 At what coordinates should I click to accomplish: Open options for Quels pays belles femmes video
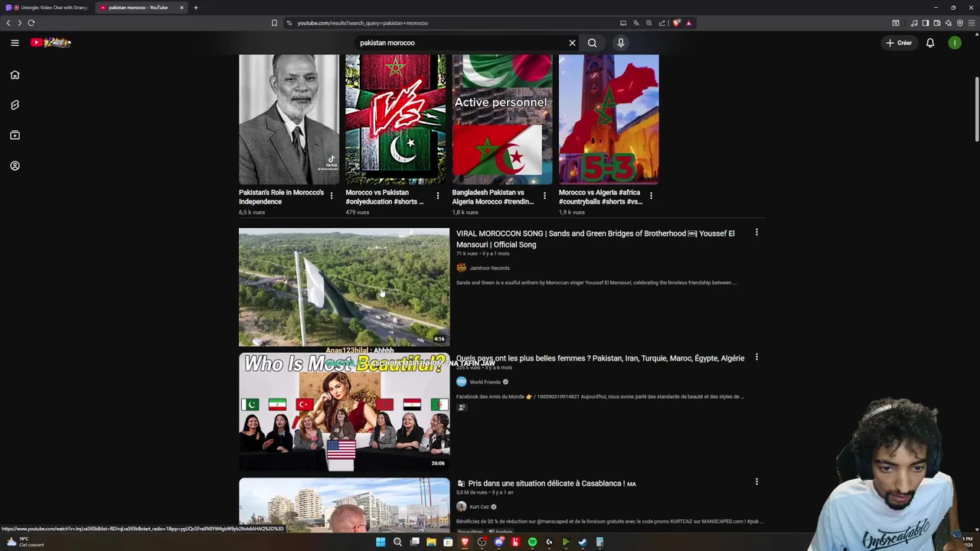[x=756, y=357]
